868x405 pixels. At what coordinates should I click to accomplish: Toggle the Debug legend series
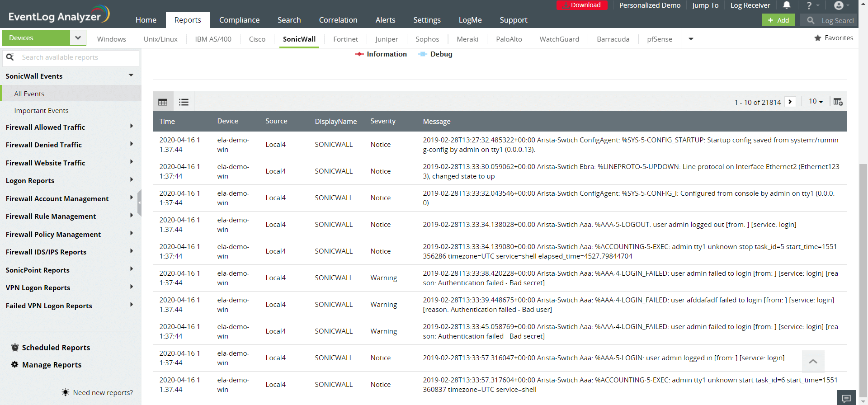pos(435,54)
